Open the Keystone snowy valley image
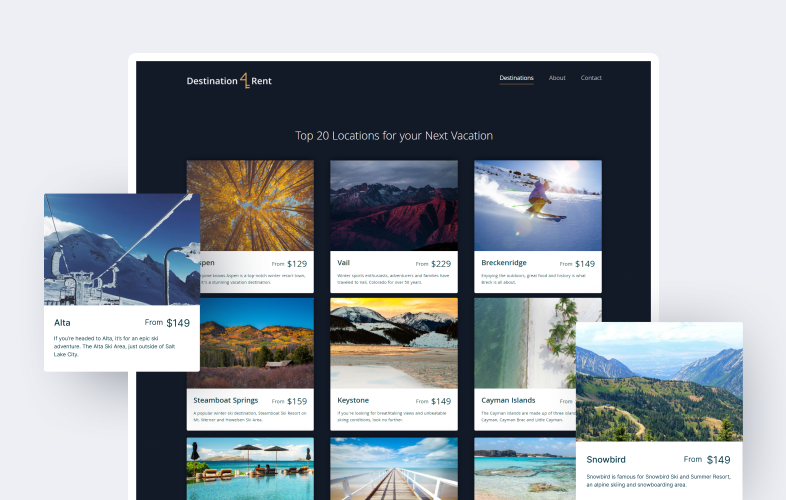 coord(394,343)
